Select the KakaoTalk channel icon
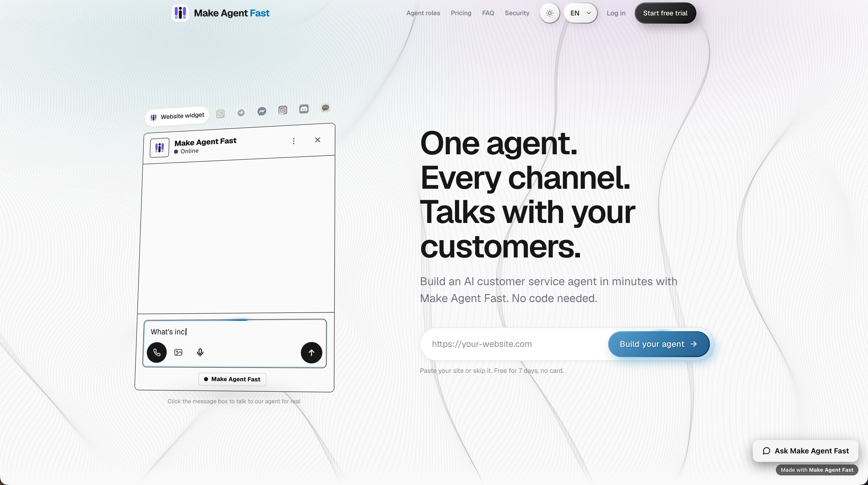This screenshot has width=868, height=485. [325, 108]
